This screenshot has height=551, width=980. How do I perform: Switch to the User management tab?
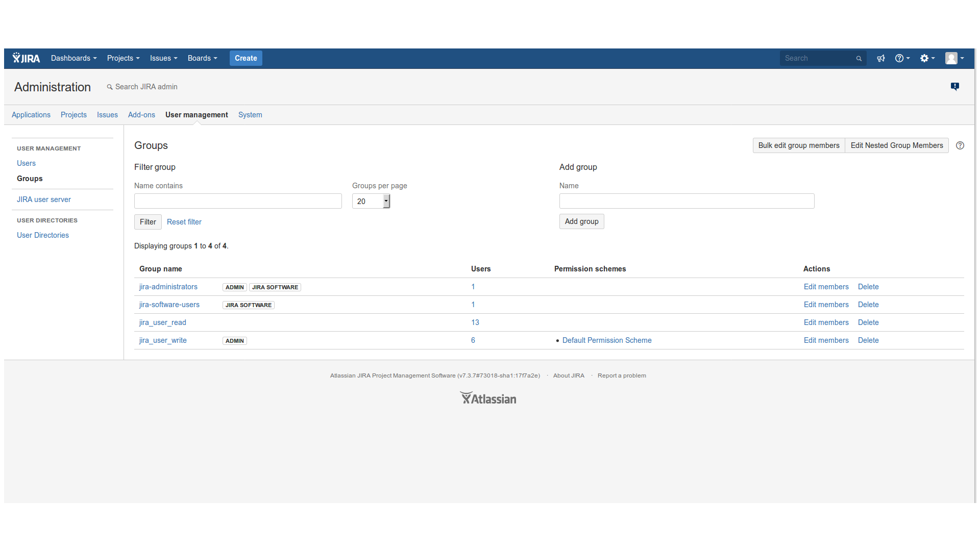coord(197,115)
